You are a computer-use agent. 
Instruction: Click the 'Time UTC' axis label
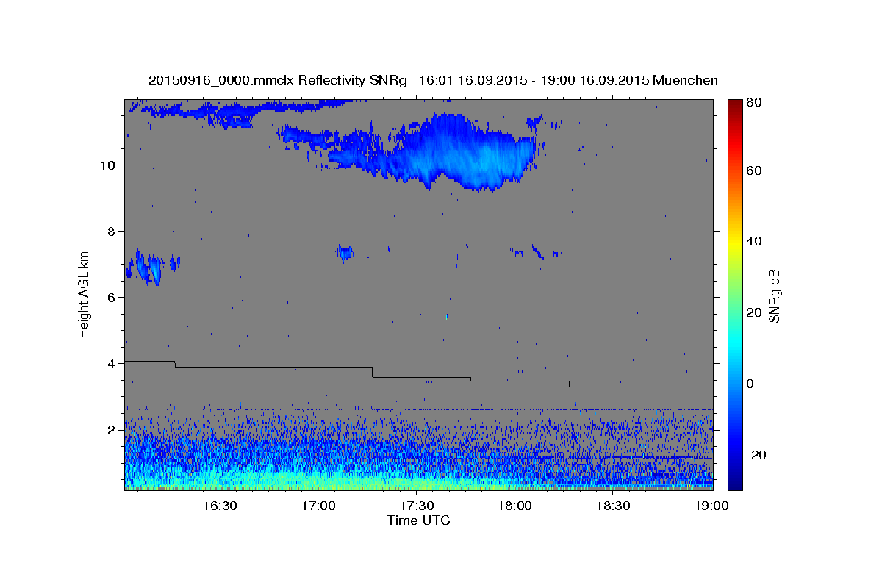click(418, 521)
